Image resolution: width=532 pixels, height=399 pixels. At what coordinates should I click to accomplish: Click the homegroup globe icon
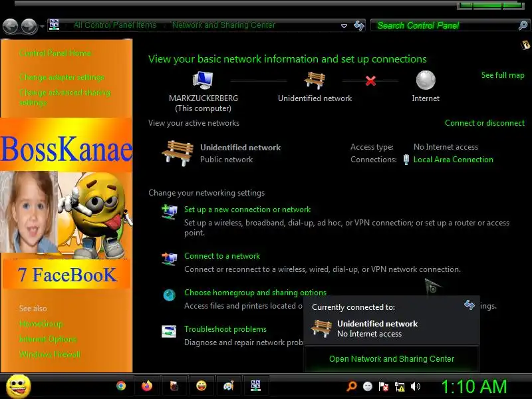[x=170, y=295]
